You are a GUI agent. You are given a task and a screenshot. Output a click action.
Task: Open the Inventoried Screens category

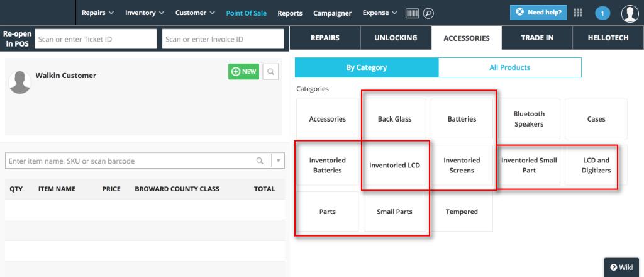(462, 165)
